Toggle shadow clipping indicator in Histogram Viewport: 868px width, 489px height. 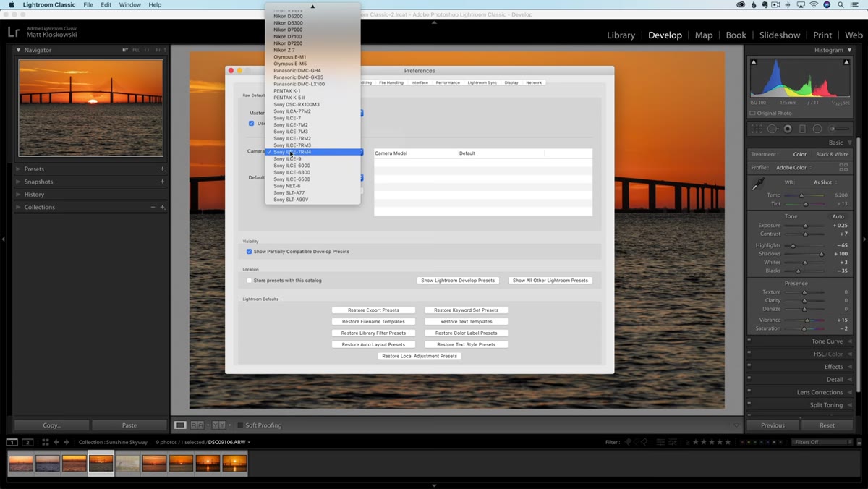tap(754, 62)
